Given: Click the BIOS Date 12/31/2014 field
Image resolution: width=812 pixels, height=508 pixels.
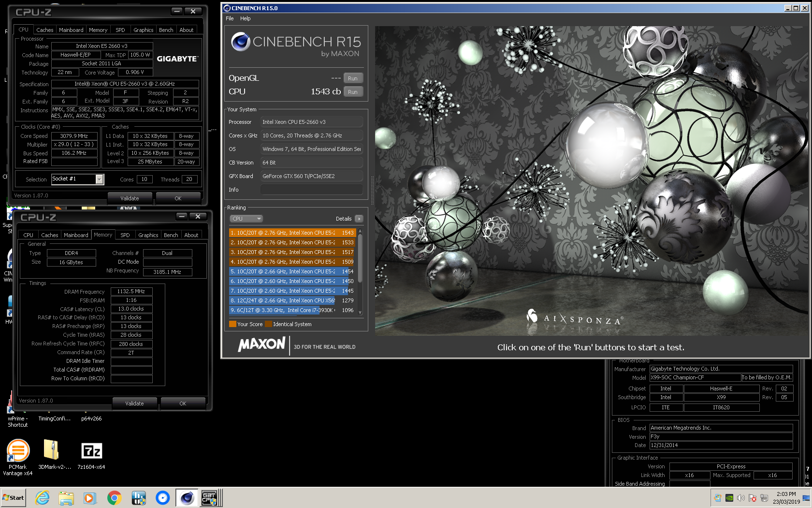Looking at the screenshot, I should [x=721, y=445].
